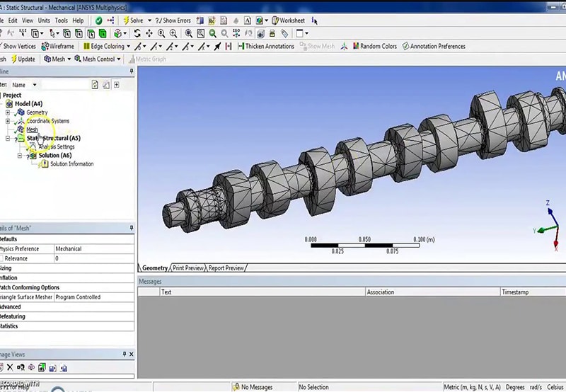The height and width of the screenshot is (392, 566).
Task: Click the Solve lightning bolt button
Action: pyautogui.click(x=132, y=21)
